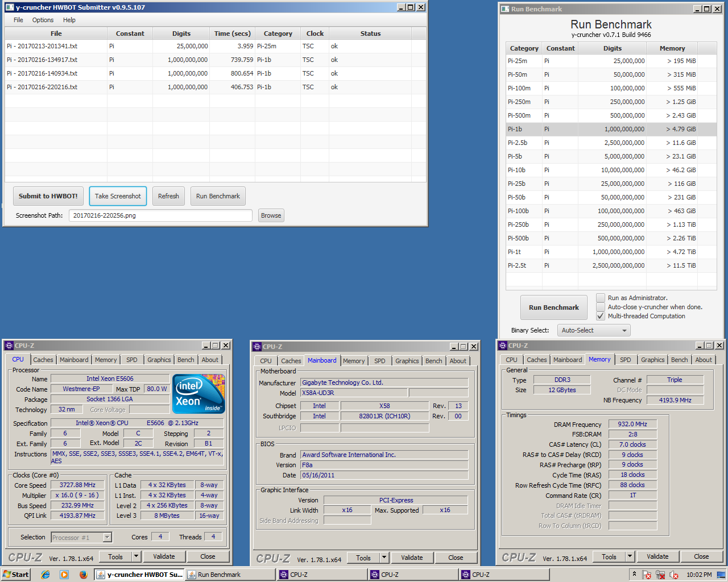Uncheck Multi-threaded Computation

601,316
